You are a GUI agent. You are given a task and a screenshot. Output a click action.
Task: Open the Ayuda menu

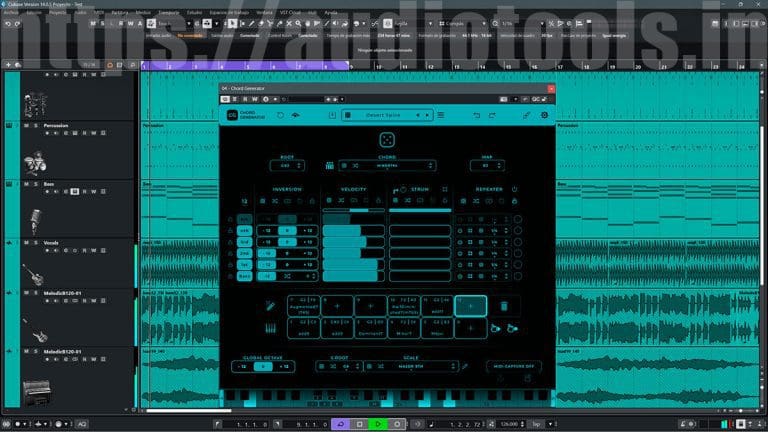pyautogui.click(x=331, y=12)
